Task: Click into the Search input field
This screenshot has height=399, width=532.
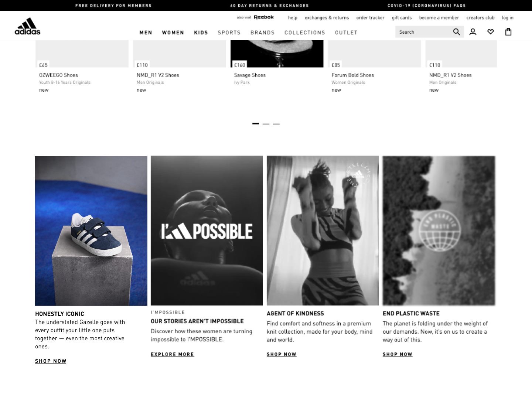Action: (424, 32)
